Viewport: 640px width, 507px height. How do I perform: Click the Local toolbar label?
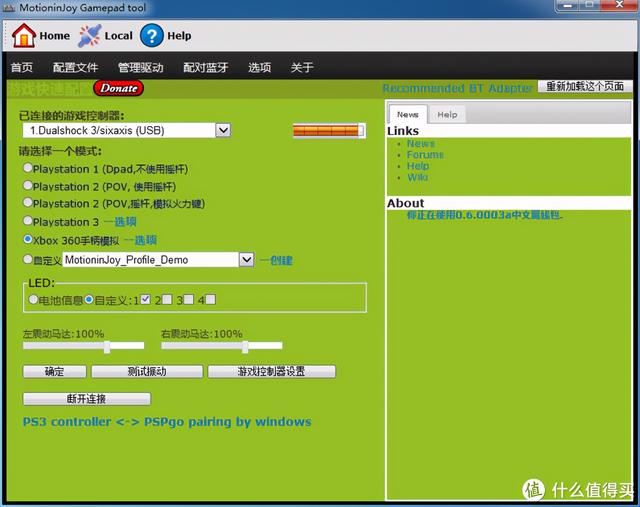(119, 36)
